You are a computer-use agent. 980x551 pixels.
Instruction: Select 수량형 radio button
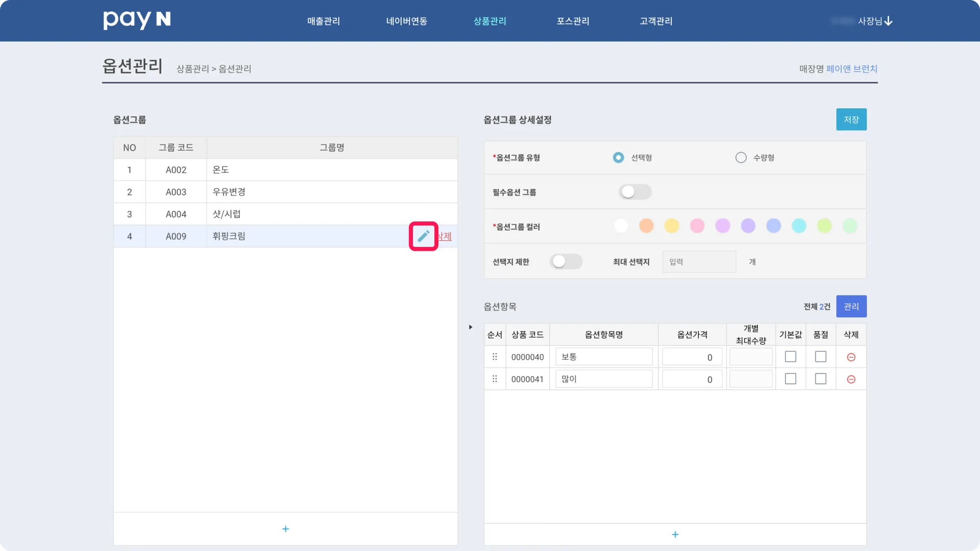741,157
